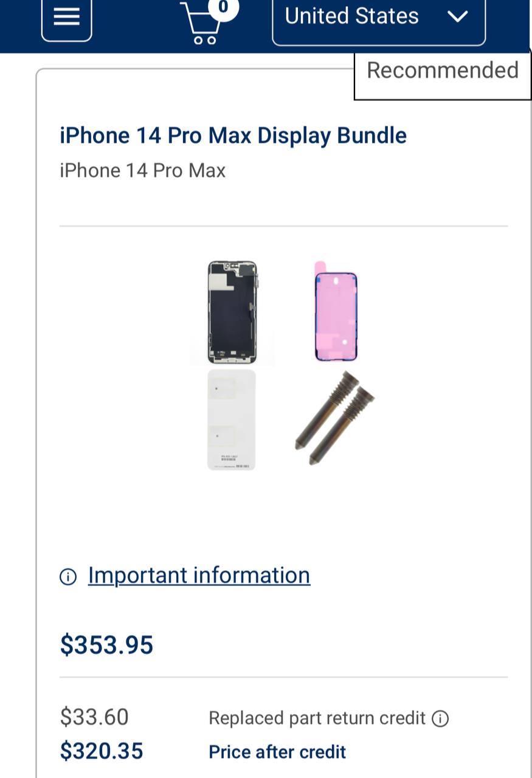This screenshot has width=532, height=778.
Task: Open the Important information link
Action: click(x=199, y=575)
